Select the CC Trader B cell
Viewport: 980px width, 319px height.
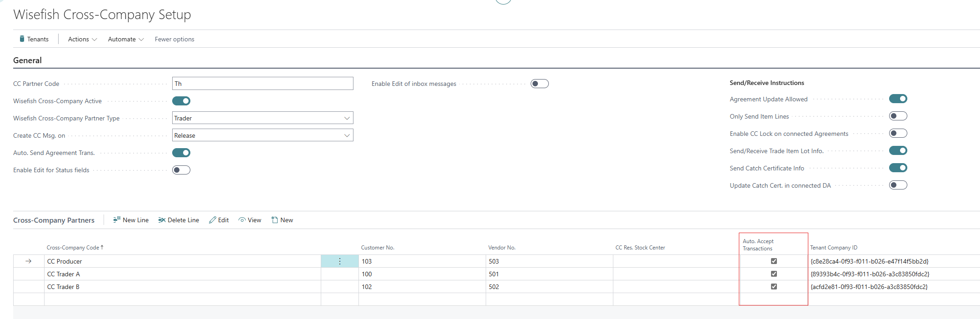[182, 287]
